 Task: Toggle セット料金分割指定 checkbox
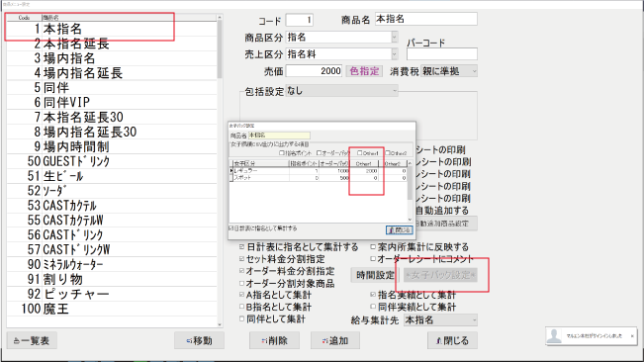[x=242, y=259]
